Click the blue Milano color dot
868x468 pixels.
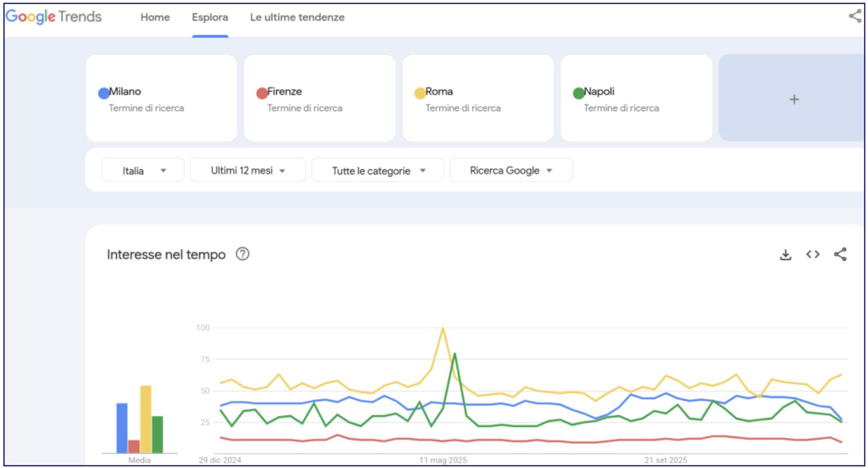pos(104,93)
